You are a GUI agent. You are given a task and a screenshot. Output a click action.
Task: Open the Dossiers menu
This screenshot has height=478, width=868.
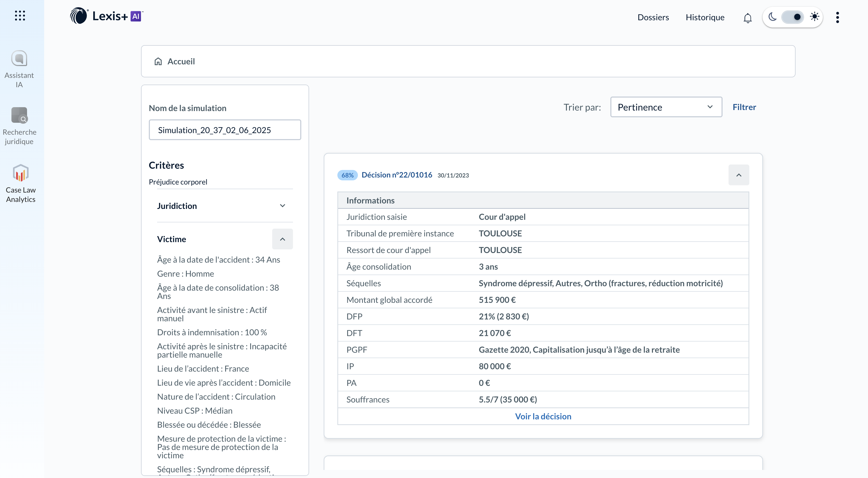point(653,17)
